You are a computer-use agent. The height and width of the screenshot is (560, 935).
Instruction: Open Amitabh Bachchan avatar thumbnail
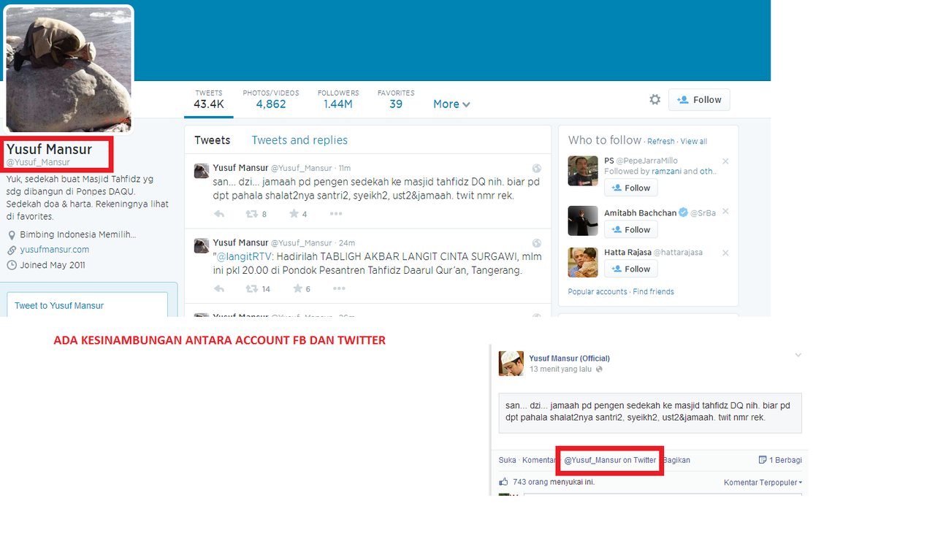pos(583,220)
